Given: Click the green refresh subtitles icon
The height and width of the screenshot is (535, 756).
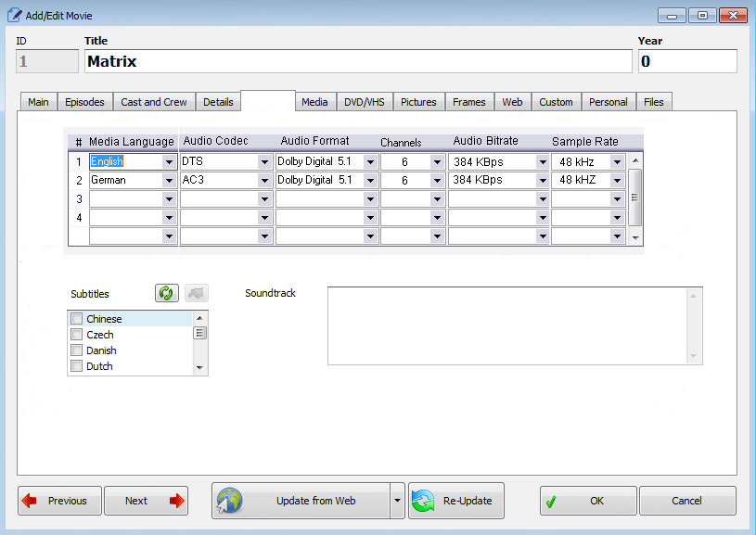Looking at the screenshot, I should point(166,293).
